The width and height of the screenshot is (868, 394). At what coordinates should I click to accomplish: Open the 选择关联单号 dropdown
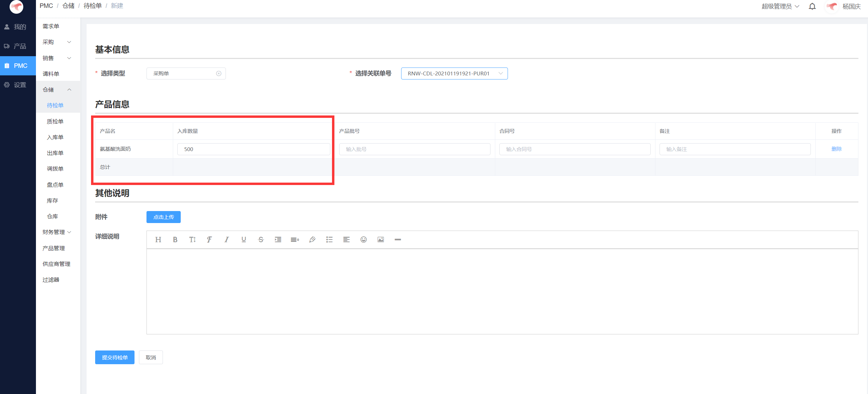454,74
